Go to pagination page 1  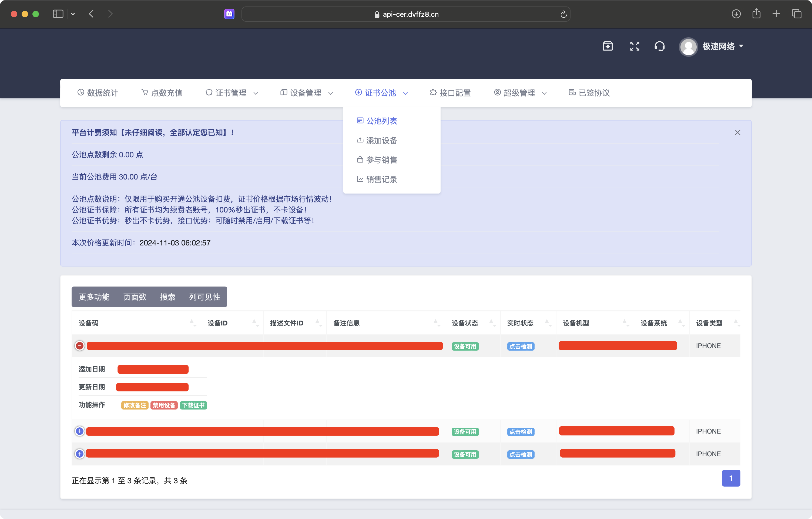tap(731, 478)
